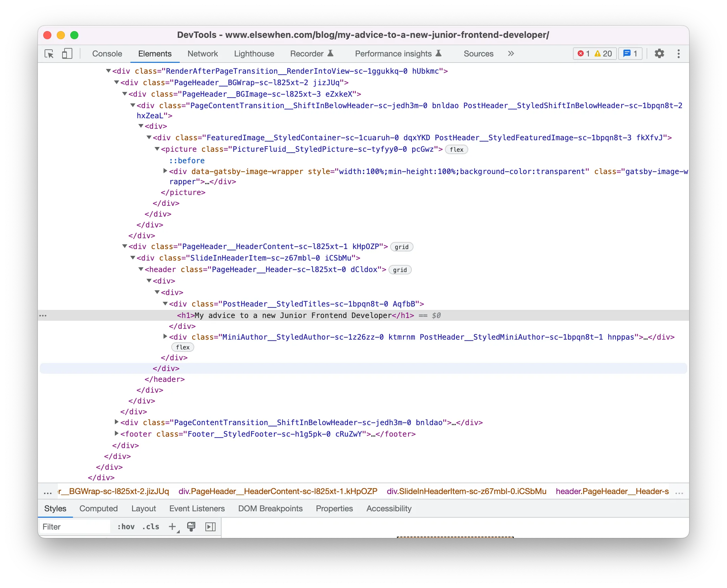Open DevTools settings gear
The height and width of the screenshot is (588, 727).
[659, 53]
